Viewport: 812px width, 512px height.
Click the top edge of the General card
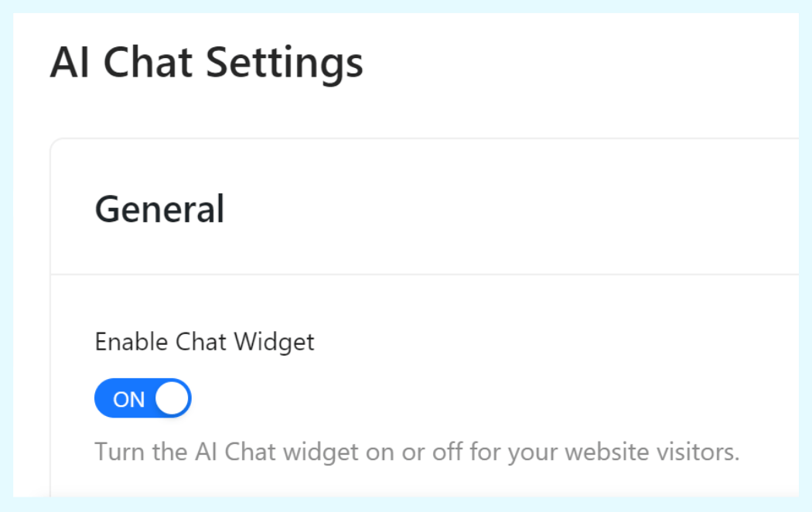coord(425,139)
